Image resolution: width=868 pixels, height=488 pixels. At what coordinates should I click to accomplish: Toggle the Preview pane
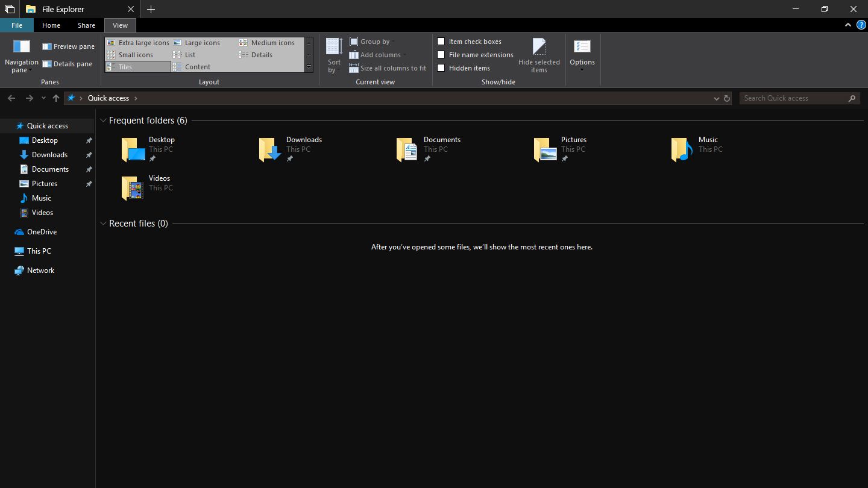point(68,46)
